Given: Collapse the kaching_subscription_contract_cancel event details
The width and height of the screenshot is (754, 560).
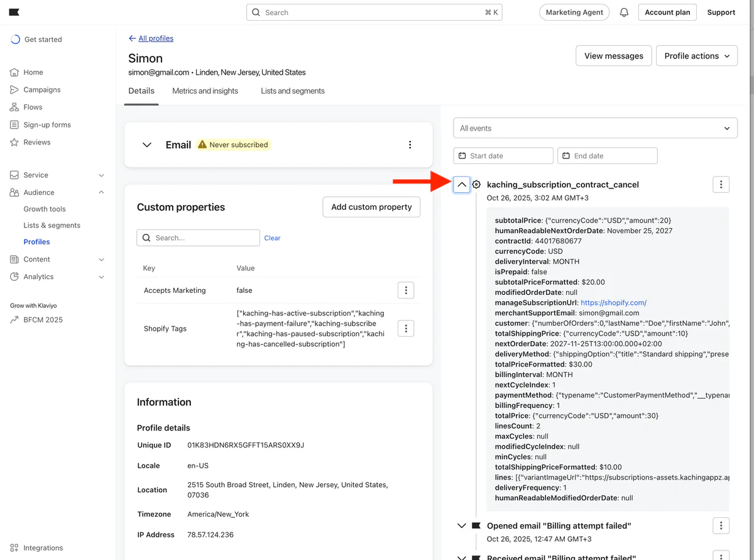Looking at the screenshot, I should click(462, 185).
